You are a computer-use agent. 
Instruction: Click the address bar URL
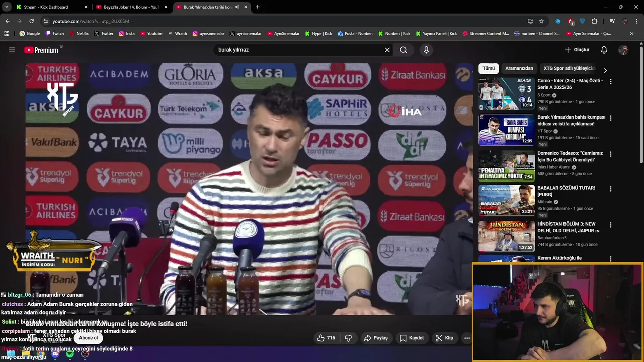(91, 21)
